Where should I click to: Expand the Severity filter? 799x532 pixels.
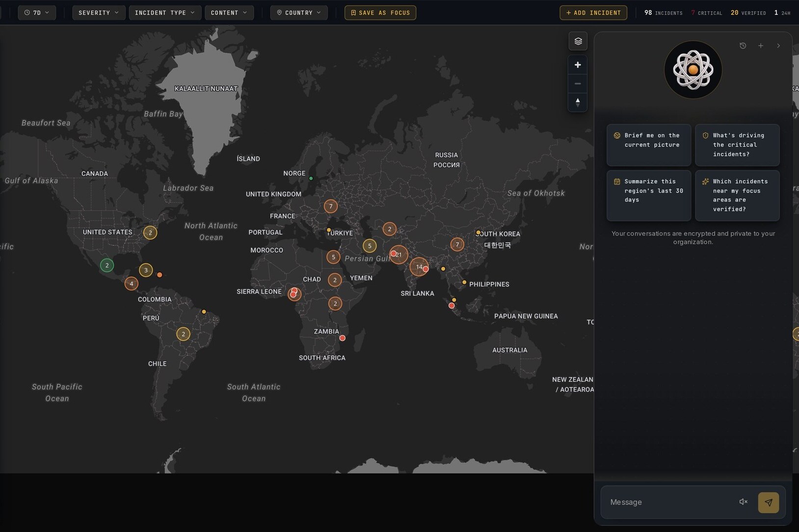pyautogui.click(x=99, y=13)
